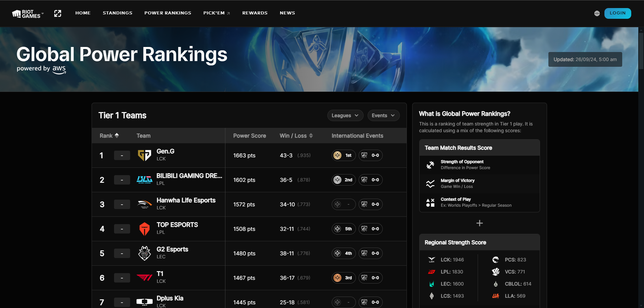Open the Gen.G team name link

tap(165, 151)
